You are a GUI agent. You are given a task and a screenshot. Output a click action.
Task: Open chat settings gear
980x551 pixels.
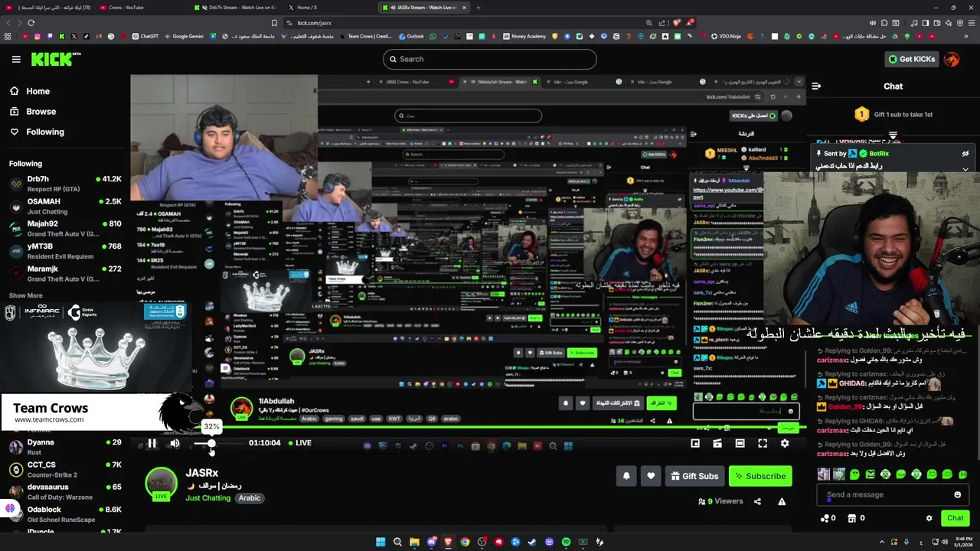point(929,518)
